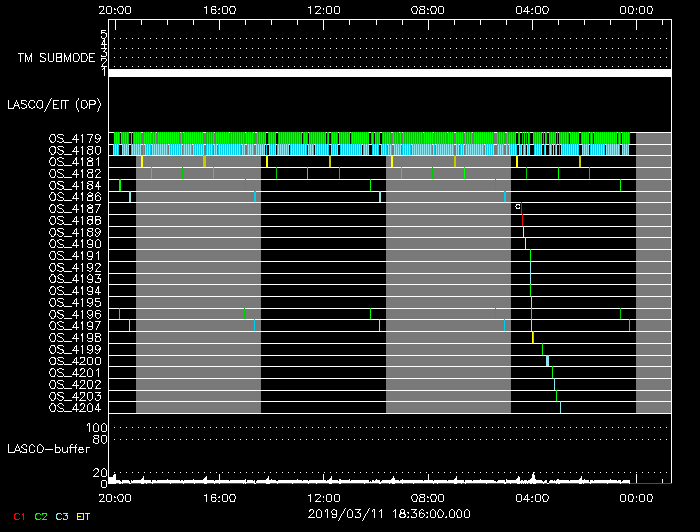The height and width of the screenshot is (532, 700).
Task: Select the OS_4180 row label
Action: pyautogui.click(x=75, y=150)
